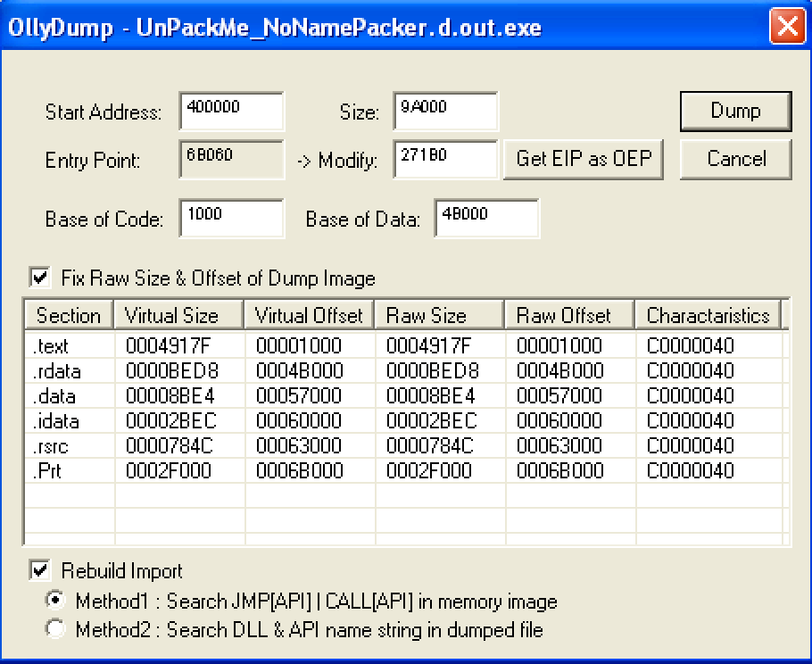This screenshot has height=664, width=812.
Task: Click Virtual Offset 00063000 in .rsrc row
Action: pyautogui.click(x=299, y=445)
